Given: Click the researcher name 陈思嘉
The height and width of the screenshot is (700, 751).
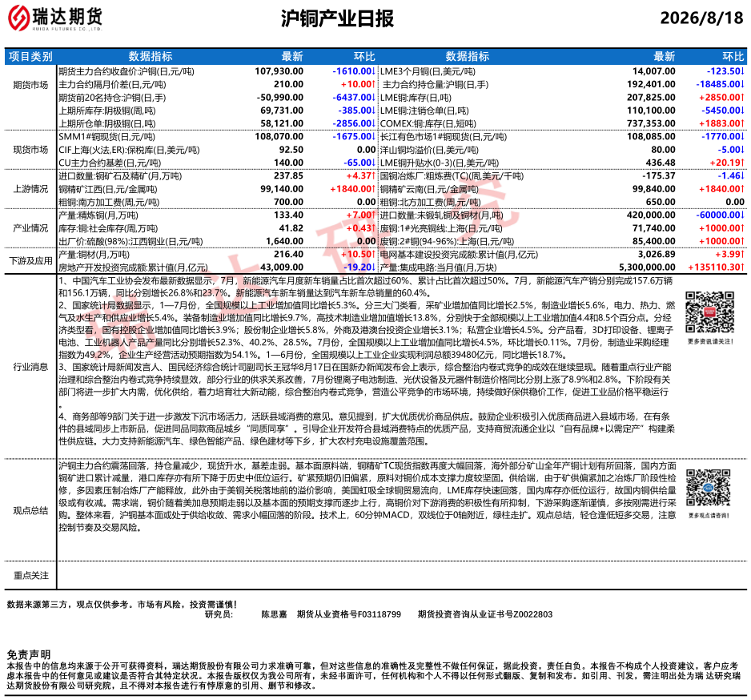Looking at the screenshot, I should [x=274, y=614].
